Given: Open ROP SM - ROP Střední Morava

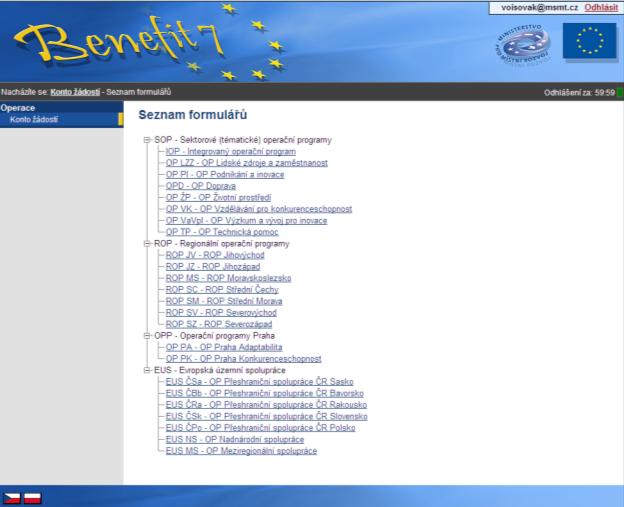Looking at the screenshot, I should 224,301.
